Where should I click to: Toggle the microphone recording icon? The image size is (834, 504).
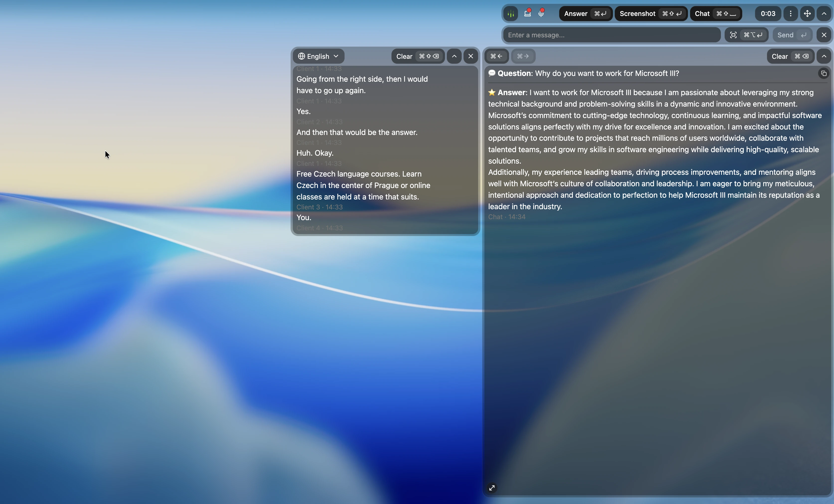(541, 13)
